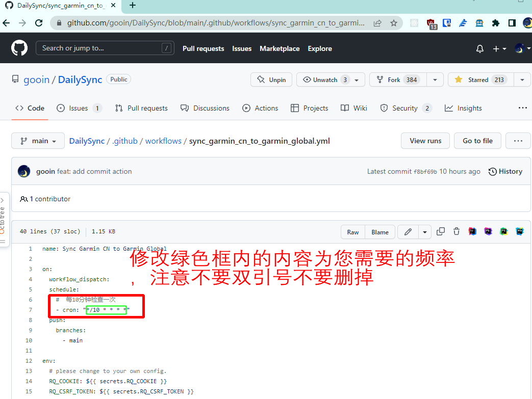
Task: Click the browser address bar URL
Action: click(216, 23)
